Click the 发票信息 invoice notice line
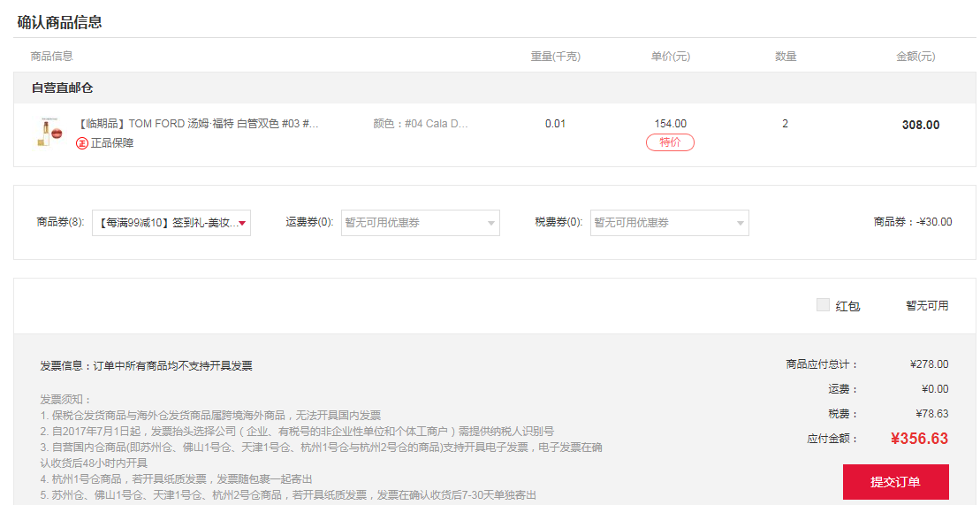The image size is (980, 505). click(147, 366)
